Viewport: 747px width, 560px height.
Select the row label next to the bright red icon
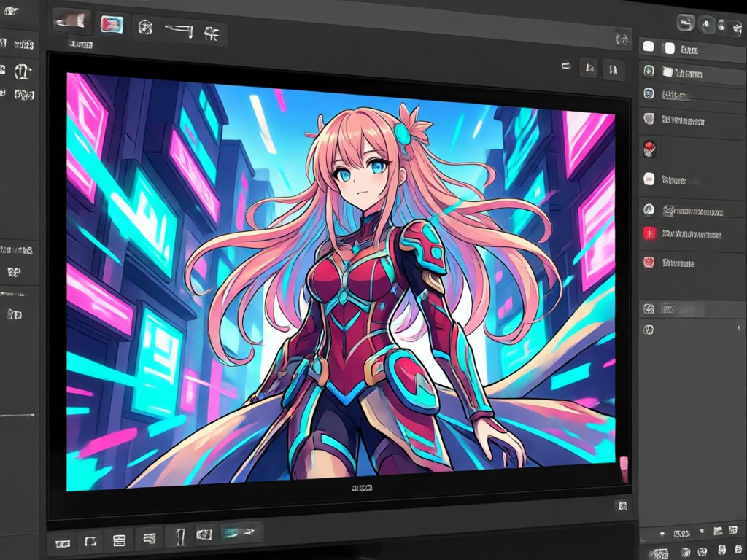tap(692, 234)
